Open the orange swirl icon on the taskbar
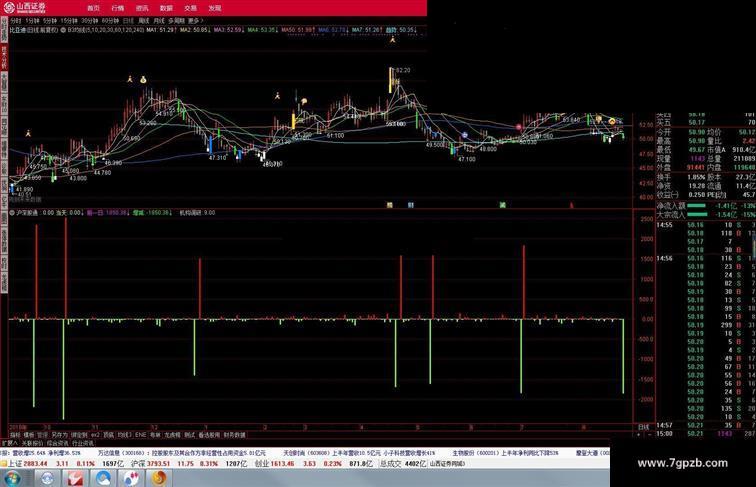Screen dimensions: 756x487 159,479
